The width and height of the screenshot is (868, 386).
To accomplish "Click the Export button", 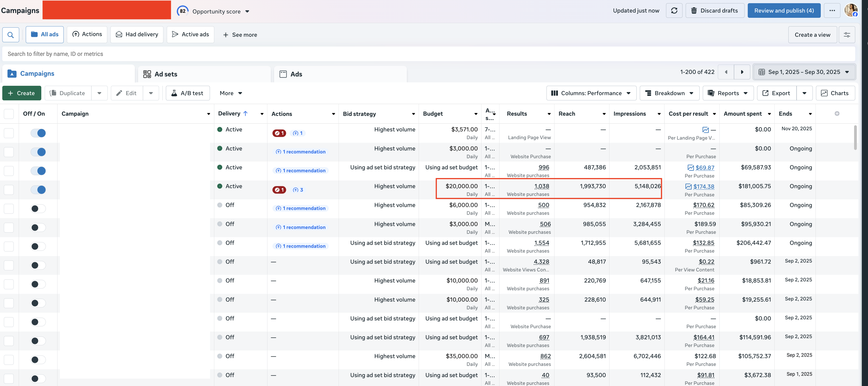I will coord(776,93).
